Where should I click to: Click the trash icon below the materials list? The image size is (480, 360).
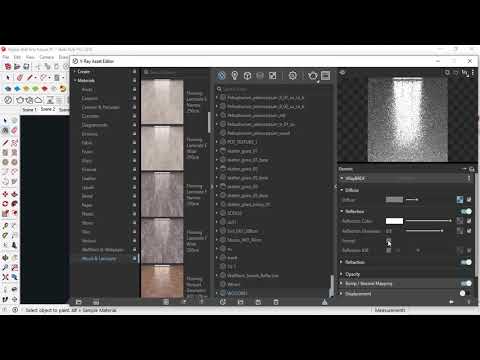276,302
